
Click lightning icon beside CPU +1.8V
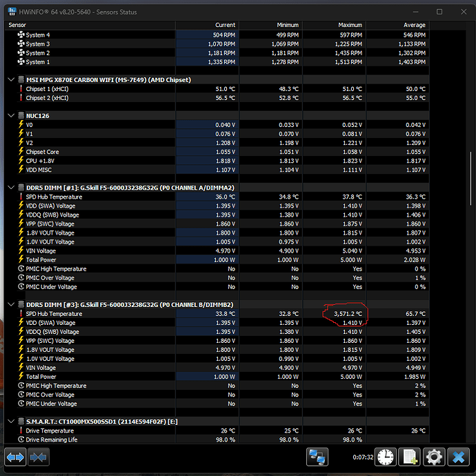point(21,161)
